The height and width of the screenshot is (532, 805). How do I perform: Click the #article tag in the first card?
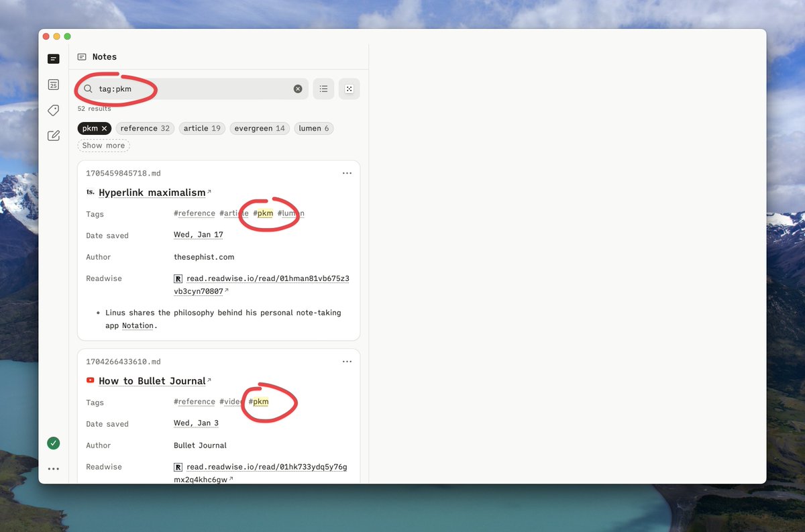[x=234, y=213]
